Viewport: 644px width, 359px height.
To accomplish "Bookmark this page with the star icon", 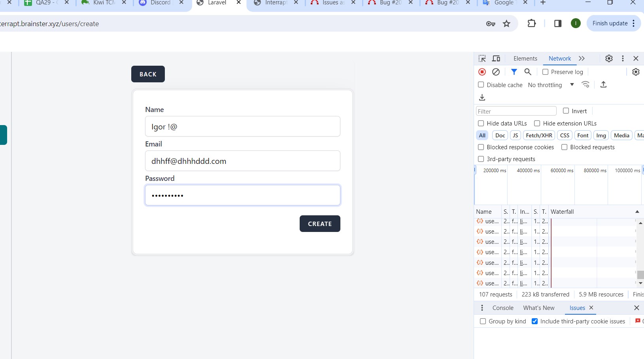I will click(x=506, y=24).
